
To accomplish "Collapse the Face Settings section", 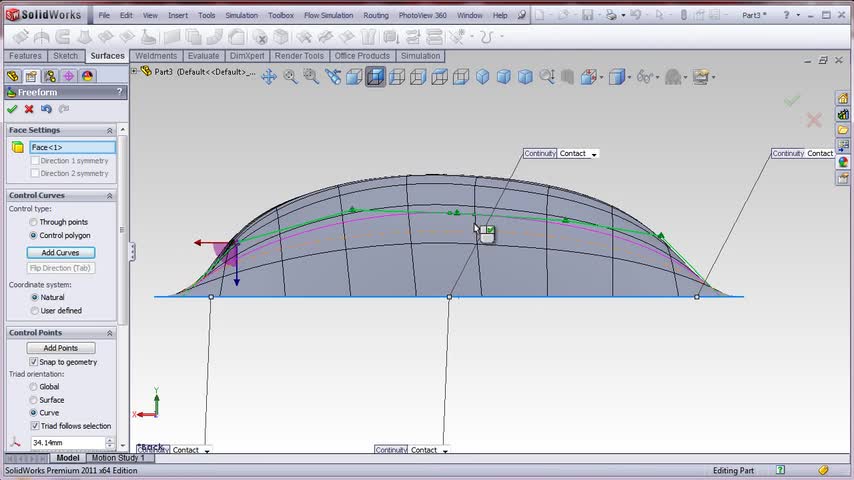I will point(110,130).
